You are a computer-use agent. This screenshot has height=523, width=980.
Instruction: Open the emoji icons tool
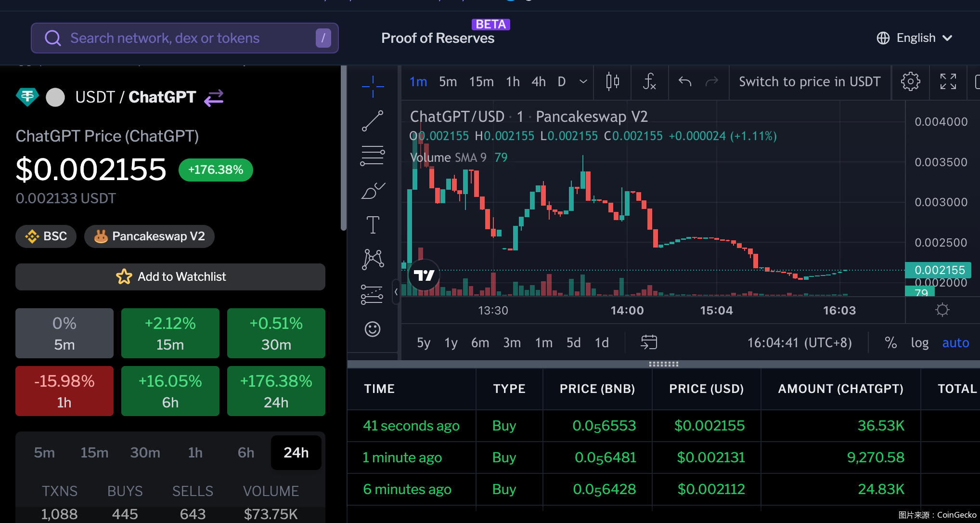[373, 329]
